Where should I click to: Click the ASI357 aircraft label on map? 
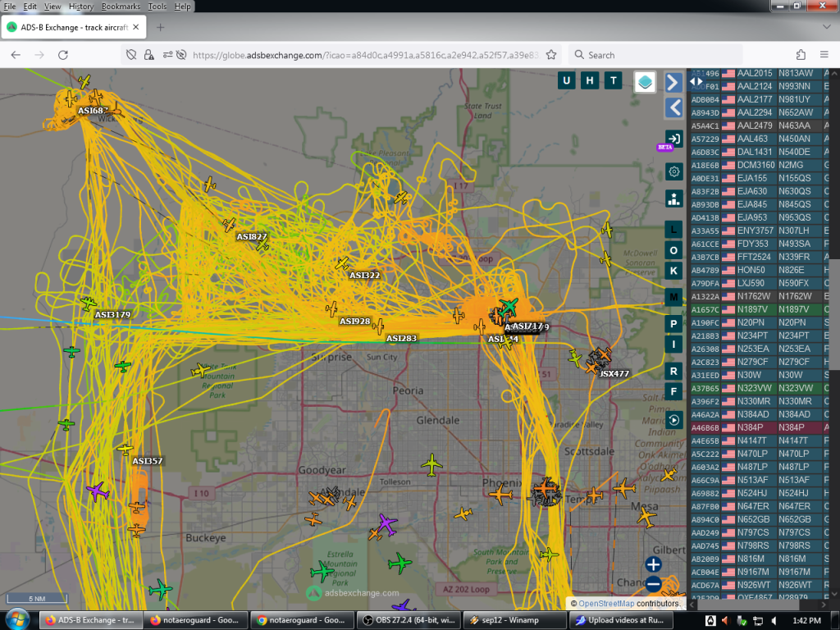(148, 461)
